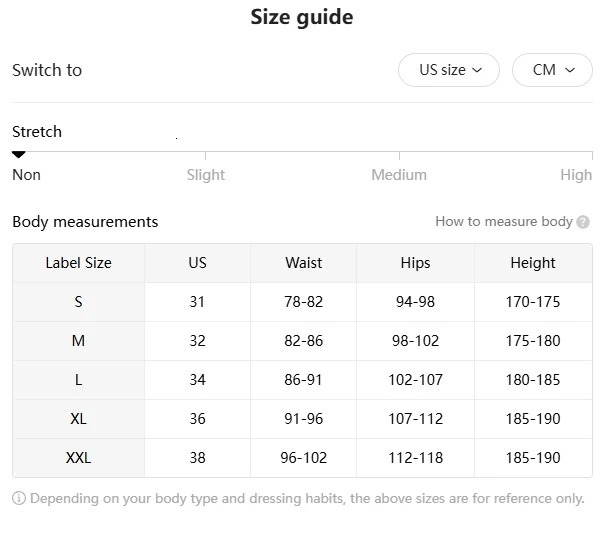
Task: Click the Hips column header
Action: [415, 263]
